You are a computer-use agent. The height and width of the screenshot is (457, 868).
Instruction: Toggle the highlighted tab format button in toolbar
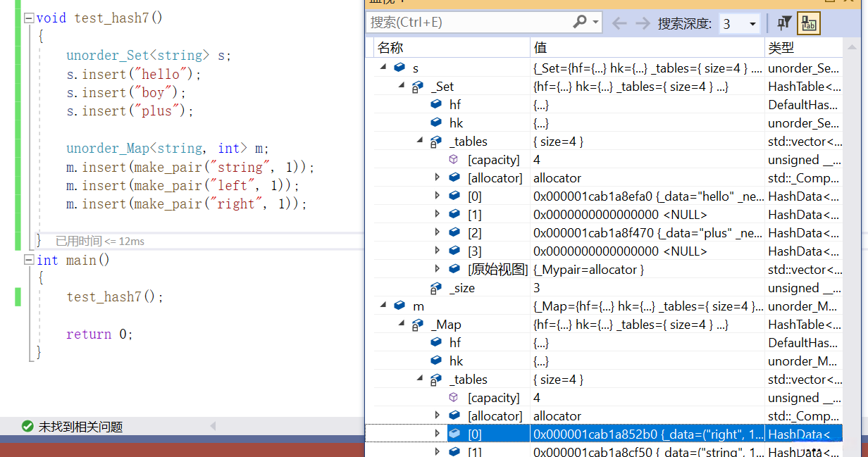pyautogui.click(x=808, y=23)
